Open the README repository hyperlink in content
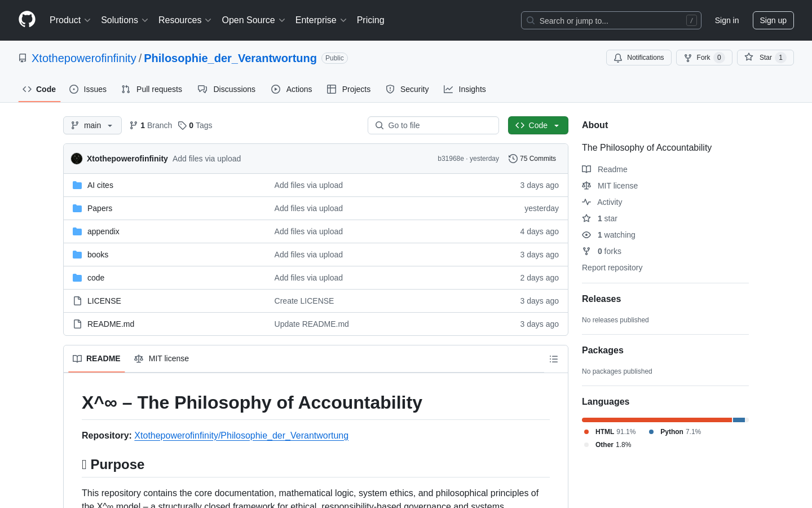This screenshot has height=508, width=812. click(241, 436)
